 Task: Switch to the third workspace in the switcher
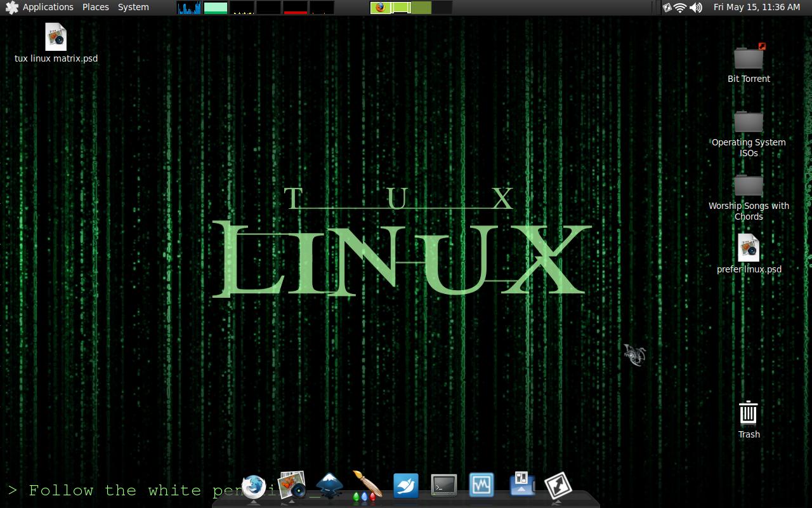click(421, 8)
